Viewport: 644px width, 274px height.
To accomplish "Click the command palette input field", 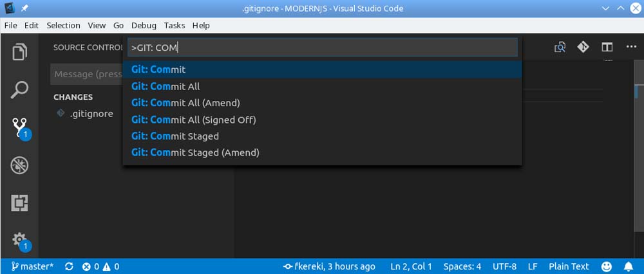I will click(322, 47).
